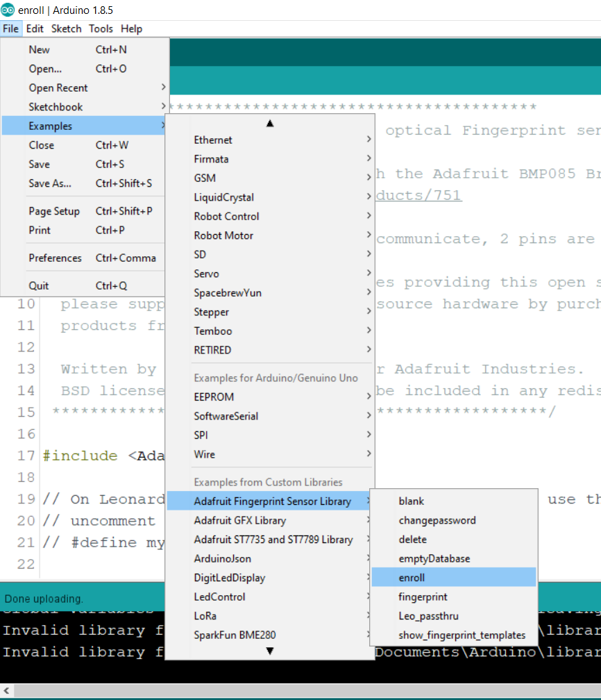Select Save in File menu

pos(85,165)
